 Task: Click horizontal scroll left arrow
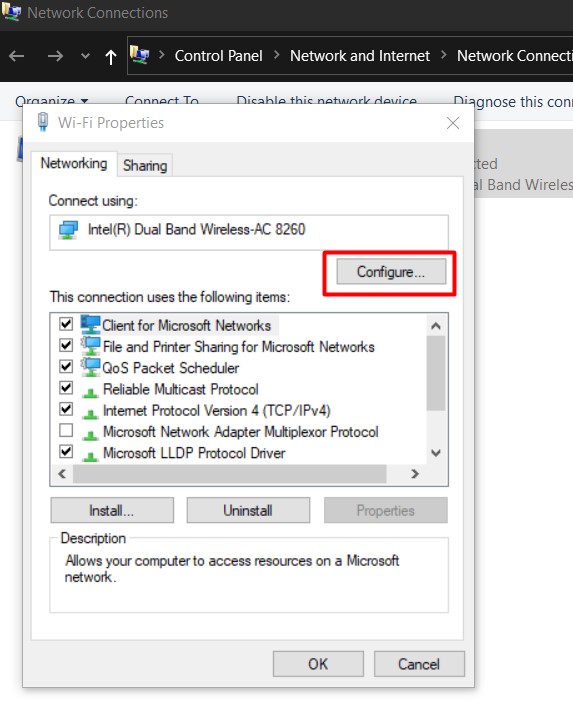62,474
